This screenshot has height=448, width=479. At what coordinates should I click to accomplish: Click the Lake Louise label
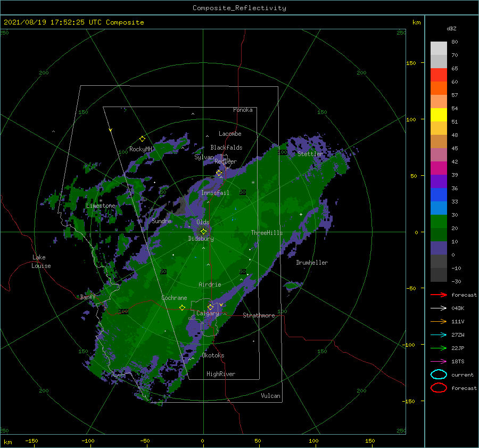[x=41, y=262]
